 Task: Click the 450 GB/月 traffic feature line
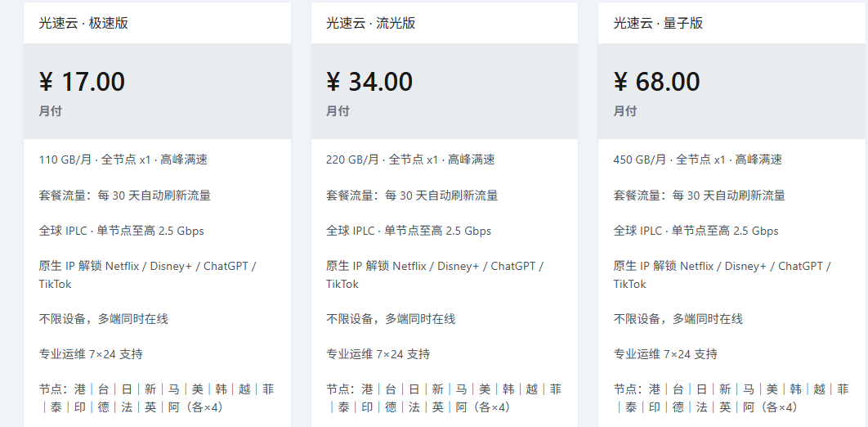pos(697,160)
